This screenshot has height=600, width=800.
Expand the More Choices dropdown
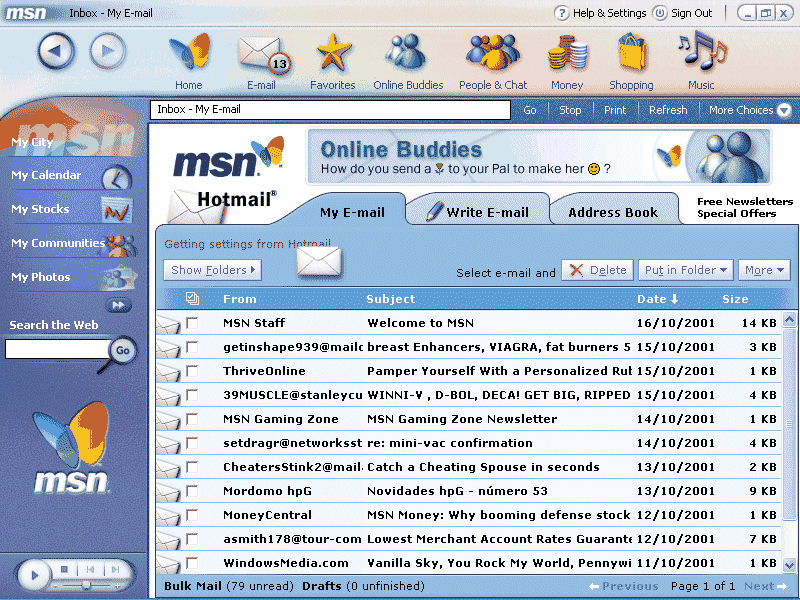[x=749, y=110]
